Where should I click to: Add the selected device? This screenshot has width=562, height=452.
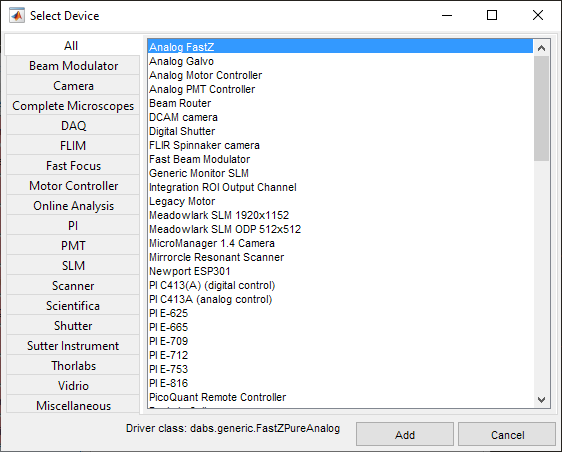click(x=405, y=434)
